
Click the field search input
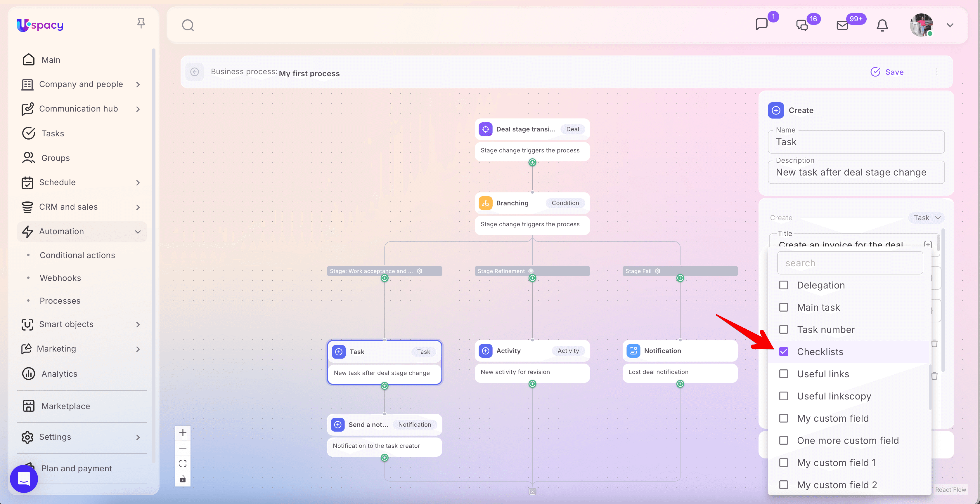pos(849,263)
